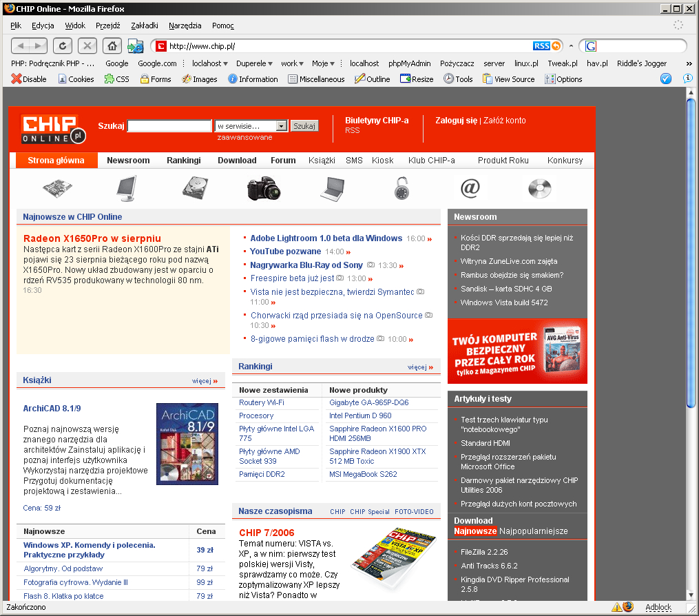The height and width of the screenshot is (616, 699).
Task: Click the blue checkmark validation icon
Action: coord(665,79)
